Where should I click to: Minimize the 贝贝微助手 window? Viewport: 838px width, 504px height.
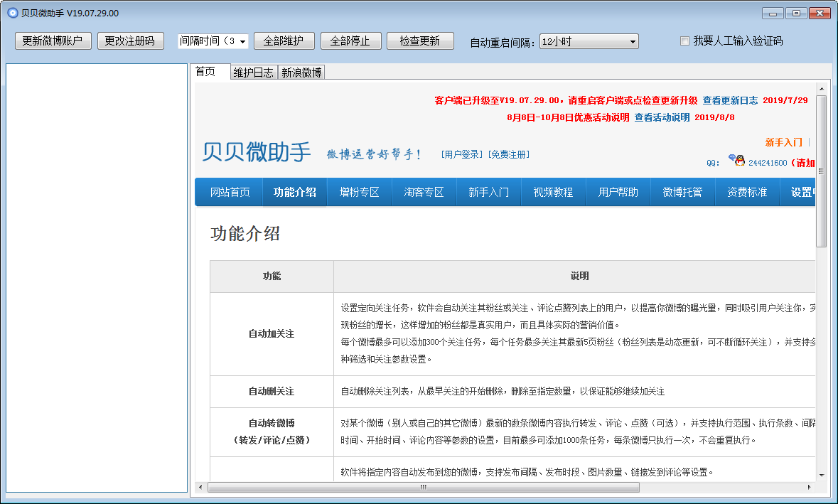[773, 14]
